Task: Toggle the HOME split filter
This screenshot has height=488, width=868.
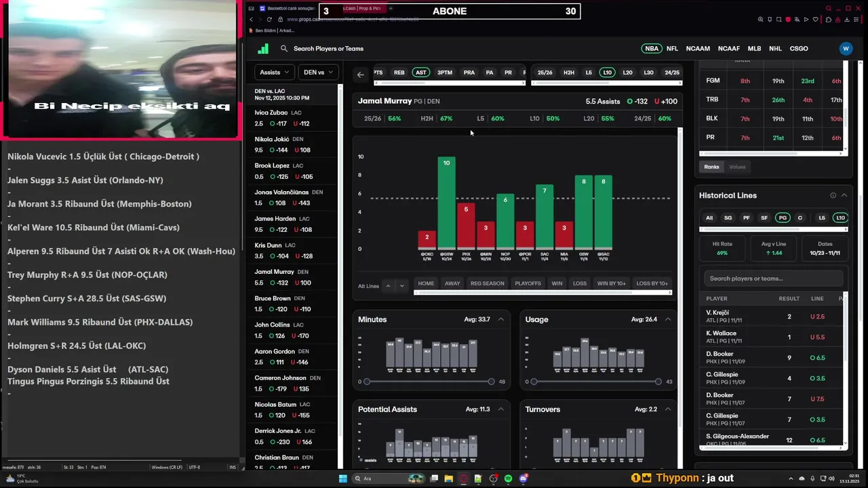Action: coord(426,283)
